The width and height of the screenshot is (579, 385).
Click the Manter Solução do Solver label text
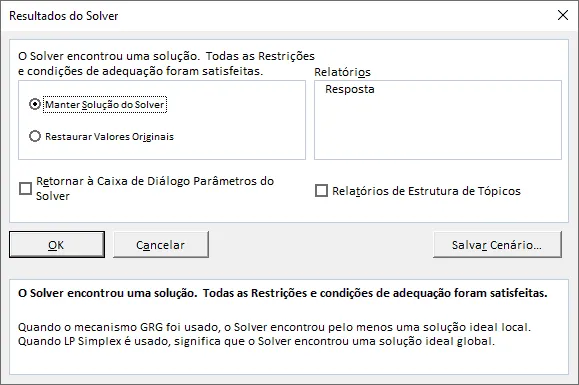coord(105,105)
